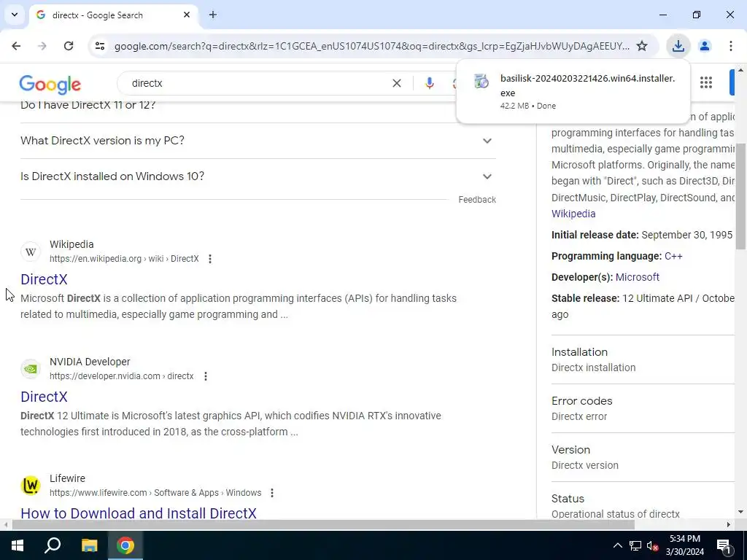Click 'NVIDIA Developer' site name text
The height and width of the screenshot is (560, 747).
[x=90, y=362]
